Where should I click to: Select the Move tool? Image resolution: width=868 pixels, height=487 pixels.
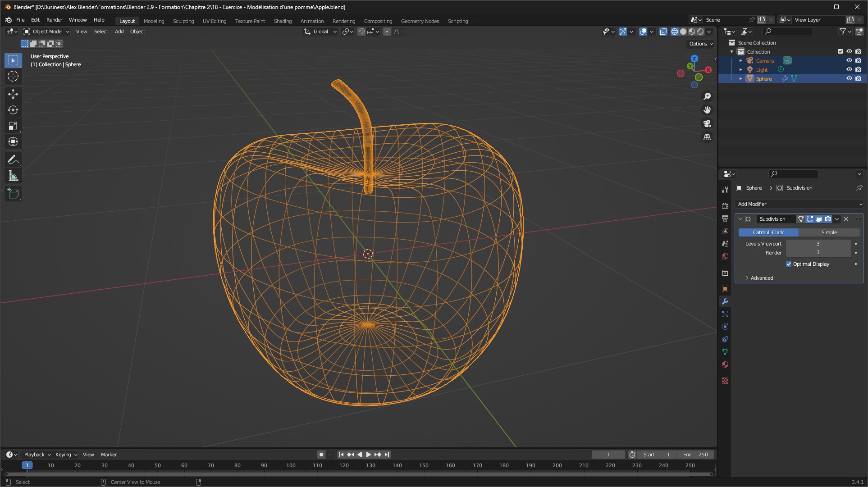(13, 94)
